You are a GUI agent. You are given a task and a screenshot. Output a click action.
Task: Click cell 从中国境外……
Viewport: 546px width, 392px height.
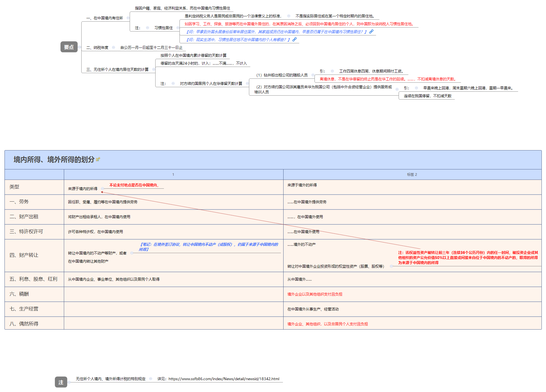[x=300, y=279]
